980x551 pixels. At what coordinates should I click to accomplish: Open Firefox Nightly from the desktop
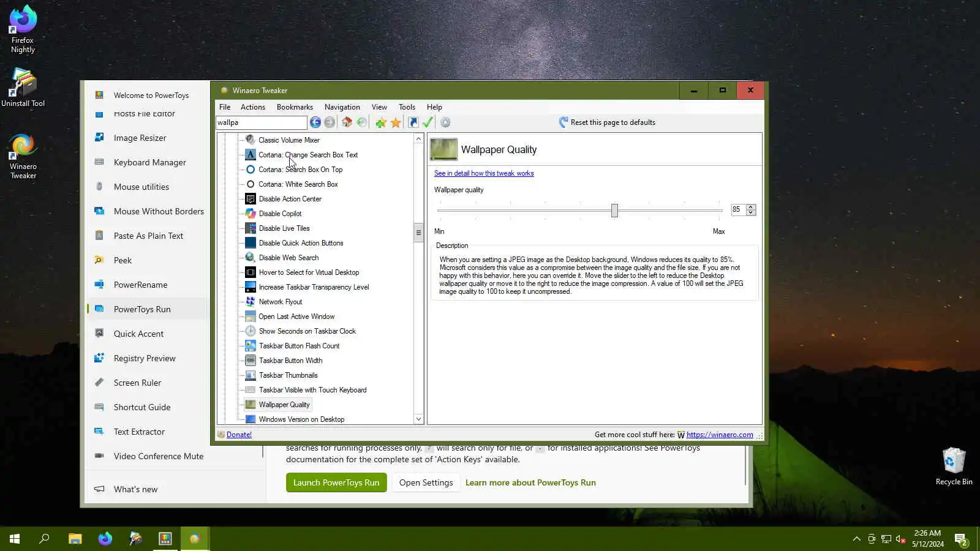point(23,29)
